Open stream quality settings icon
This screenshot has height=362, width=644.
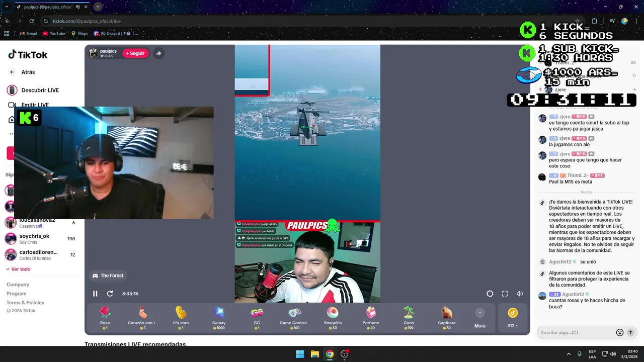point(490,294)
